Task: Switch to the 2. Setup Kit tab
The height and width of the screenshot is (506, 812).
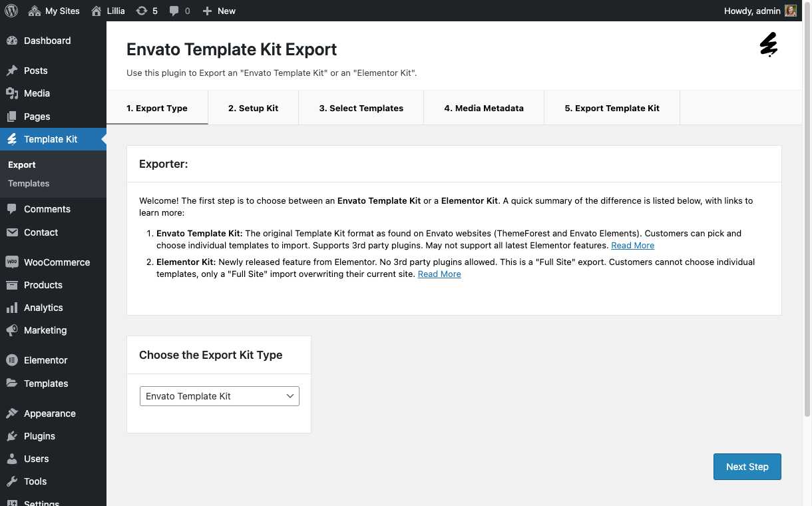Action: [x=253, y=108]
